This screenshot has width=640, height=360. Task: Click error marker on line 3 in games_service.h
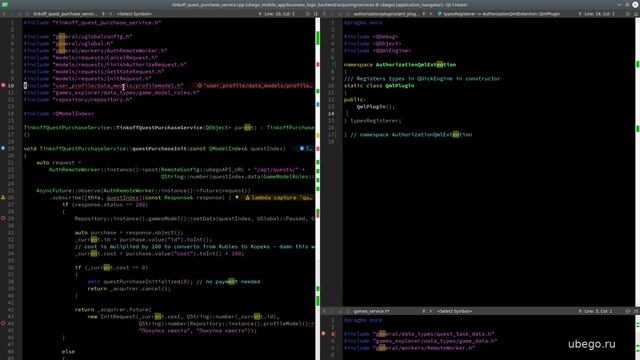[323, 333]
